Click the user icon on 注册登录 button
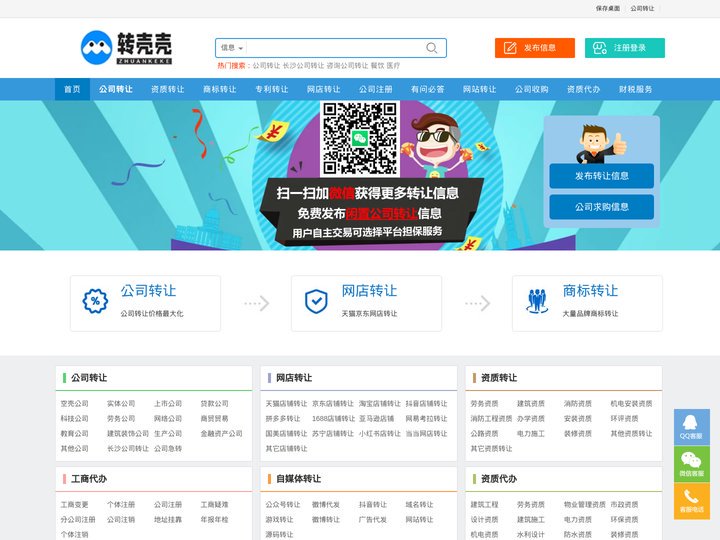 pyautogui.click(x=600, y=48)
